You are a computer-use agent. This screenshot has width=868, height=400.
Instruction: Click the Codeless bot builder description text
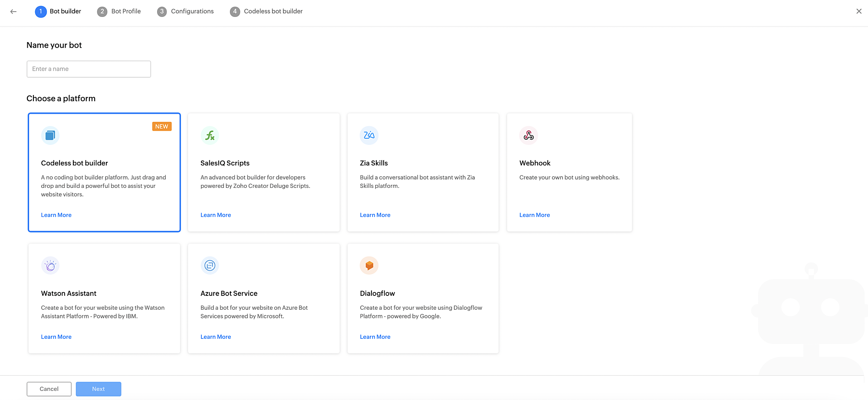coord(104,186)
